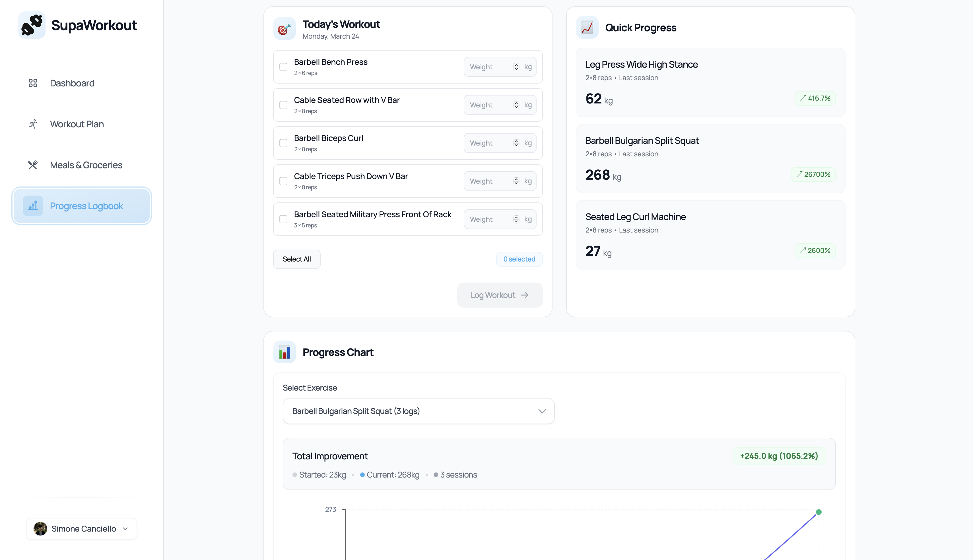Screen dimensions: 973x560
Task: Click the "Current: 268kg" label
Action: pos(393,475)
